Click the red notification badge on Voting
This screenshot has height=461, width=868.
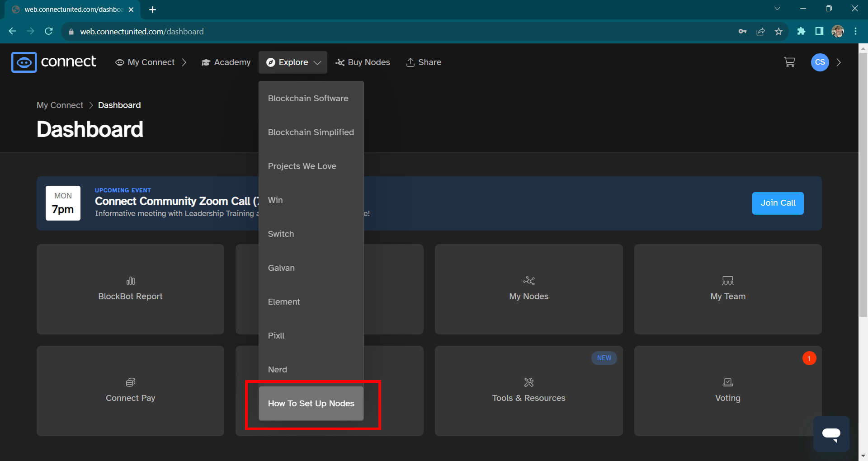pyautogui.click(x=809, y=358)
